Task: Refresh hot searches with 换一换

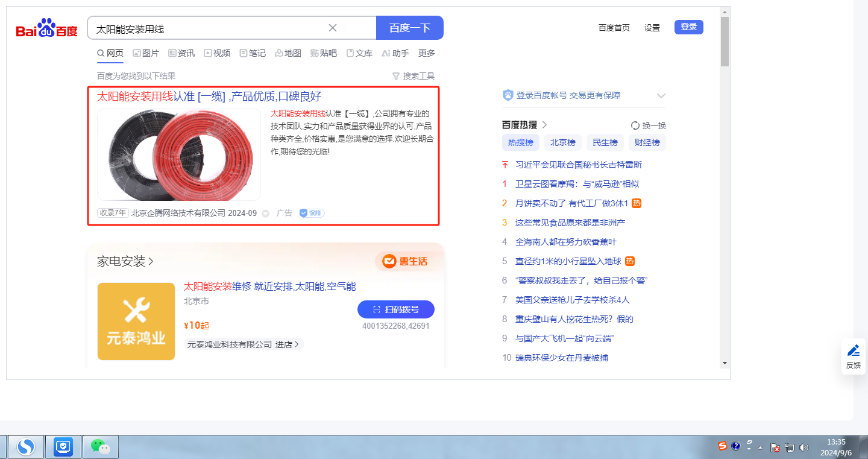Action: click(649, 125)
